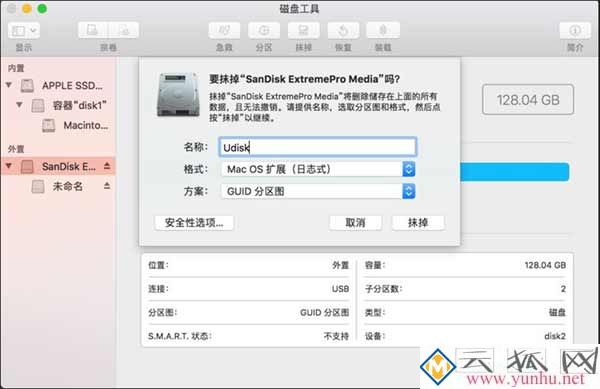600x389 pixels.
Task: Click the 取消 cancel button
Action: coord(355,223)
